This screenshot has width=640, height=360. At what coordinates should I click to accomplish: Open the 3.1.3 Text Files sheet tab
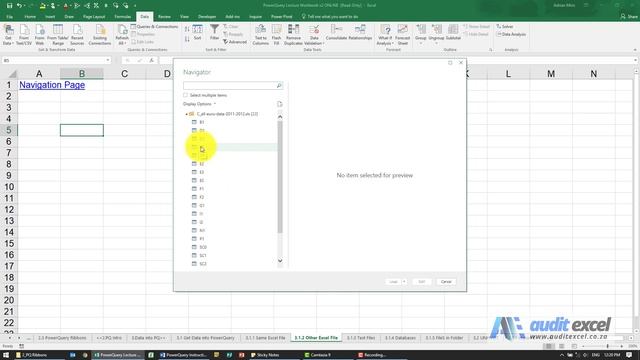(361, 338)
